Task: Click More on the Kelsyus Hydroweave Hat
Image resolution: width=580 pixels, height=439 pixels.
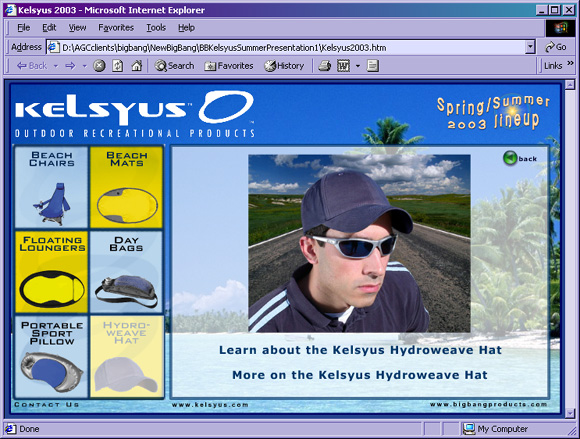Action: pos(360,375)
